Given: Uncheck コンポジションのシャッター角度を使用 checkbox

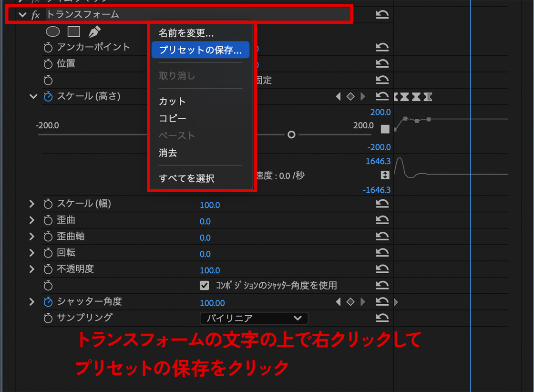Looking at the screenshot, I should point(205,285).
